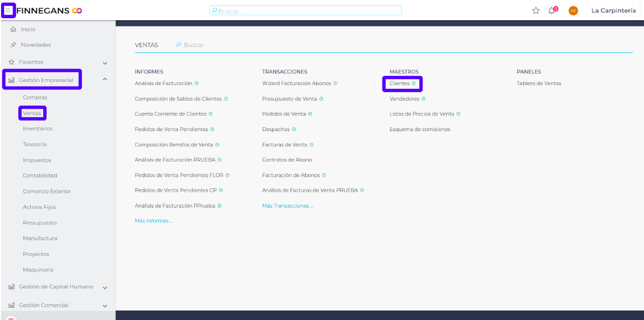644x320 pixels.
Task: Open Tablero de Ventas panel
Action: pyautogui.click(x=539, y=83)
